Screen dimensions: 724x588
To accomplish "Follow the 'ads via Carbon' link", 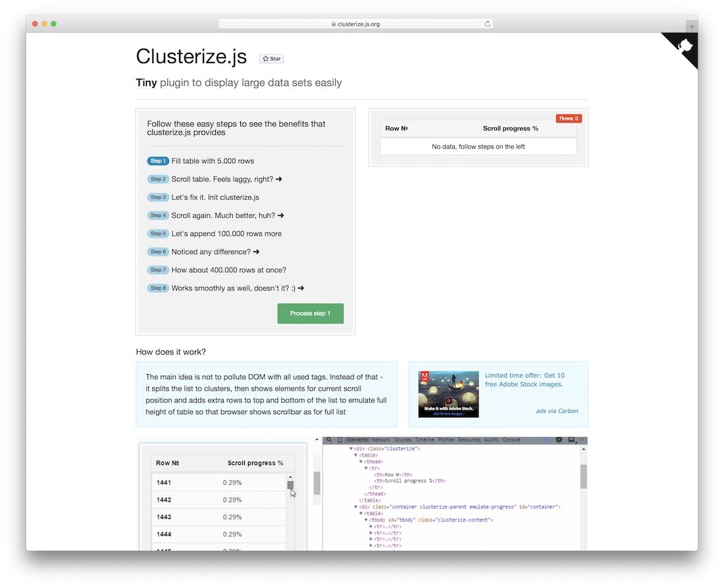I will [x=557, y=411].
